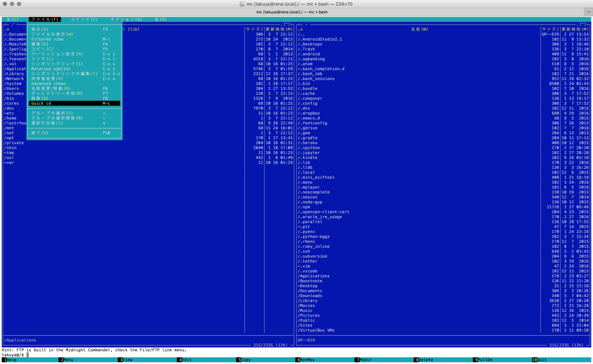The image size is (593, 364).
Task: Open the オプション(O) options menu
Action: click(126, 20)
